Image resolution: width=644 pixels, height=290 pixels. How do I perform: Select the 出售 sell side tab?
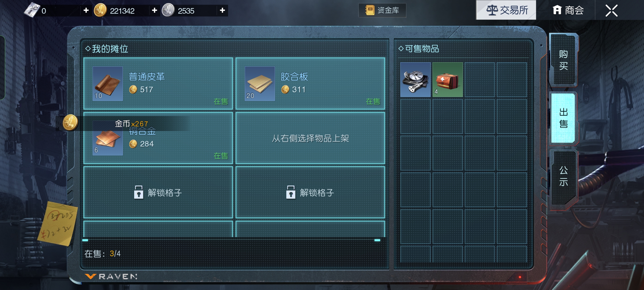(x=563, y=118)
